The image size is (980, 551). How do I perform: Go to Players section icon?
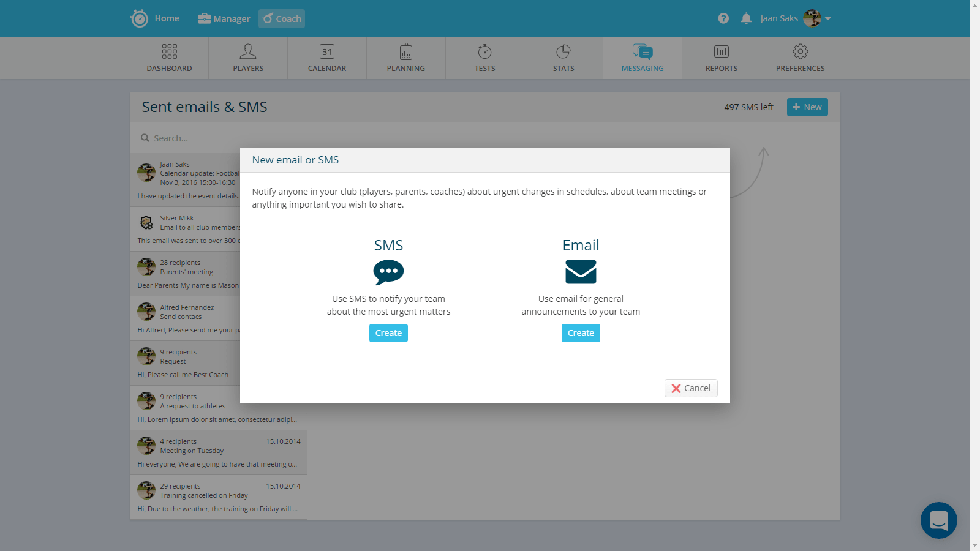tap(248, 51)
